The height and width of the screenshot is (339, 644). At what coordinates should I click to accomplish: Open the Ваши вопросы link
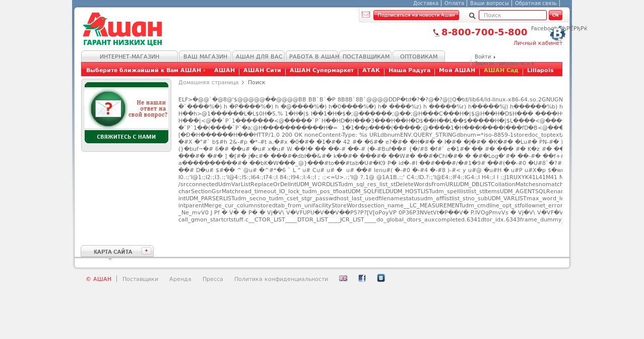(489, 3)
